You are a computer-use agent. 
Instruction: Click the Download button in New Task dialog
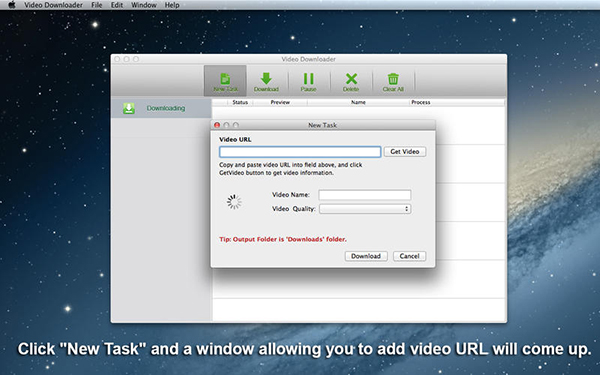[x=366, y=256]
